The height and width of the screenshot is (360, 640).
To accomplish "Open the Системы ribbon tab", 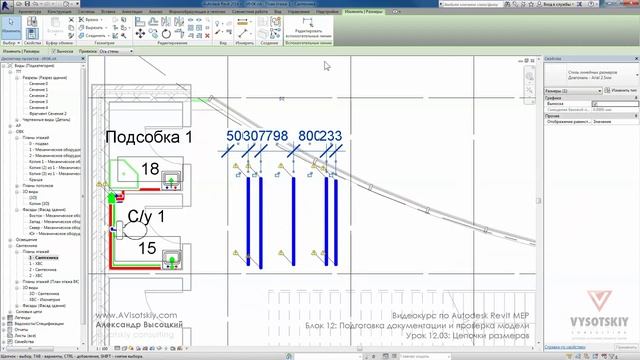I will (x=86, y=12).
